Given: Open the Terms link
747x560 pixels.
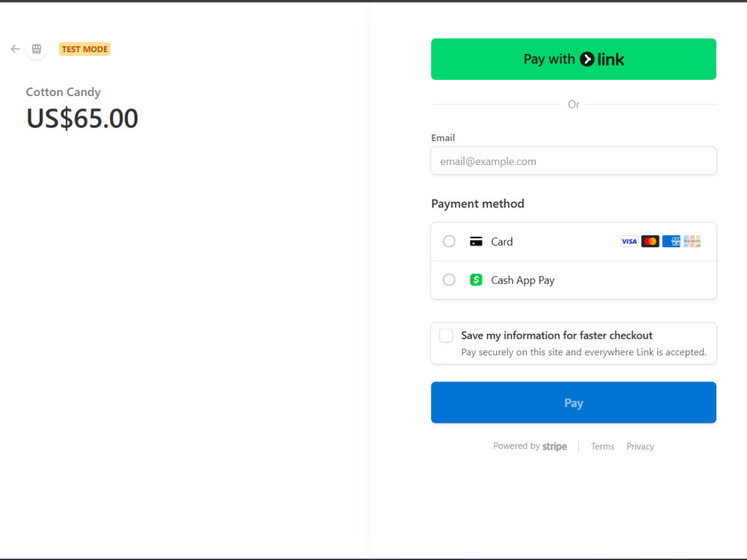Looking at the screenshot, I should (603, 447).
